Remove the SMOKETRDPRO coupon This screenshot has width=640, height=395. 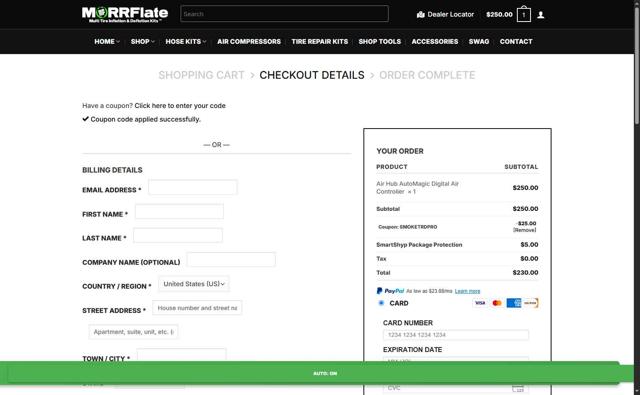(x=524, y=230)
